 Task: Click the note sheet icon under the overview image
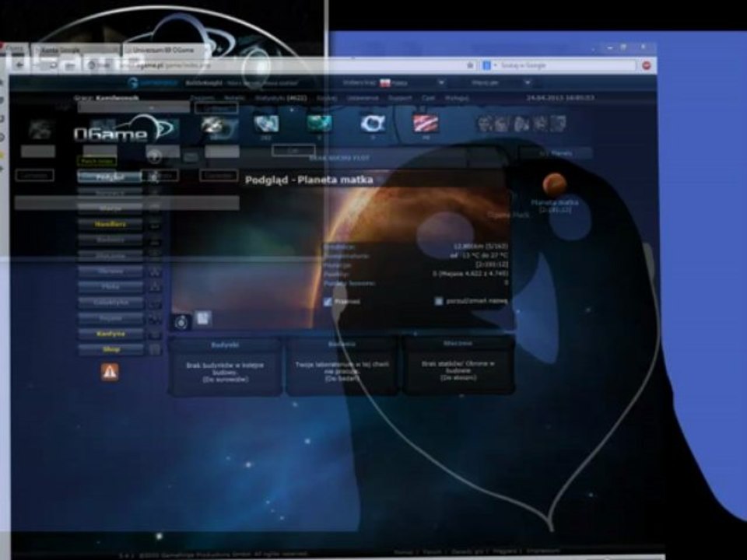coord(203,318)
